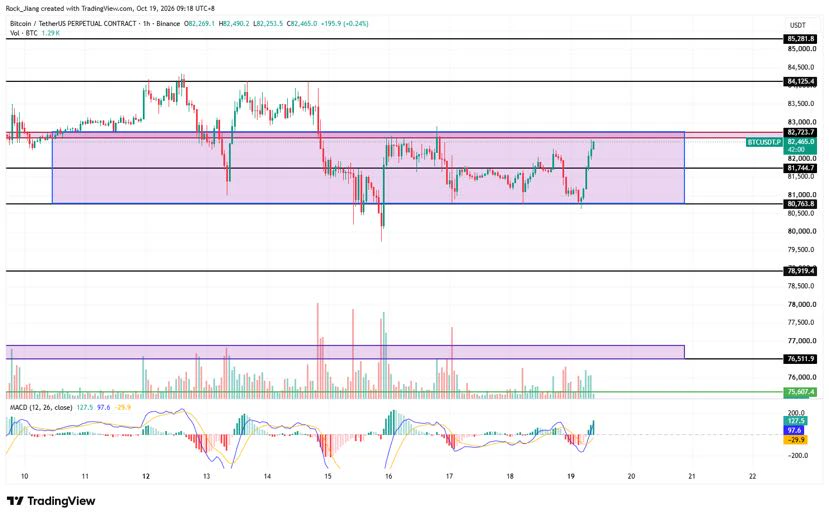Image resolution: width=829 pixels, height=518 pixels.
Task: Click the 80,000.0 price axis tick
Action: pos(802,232)
